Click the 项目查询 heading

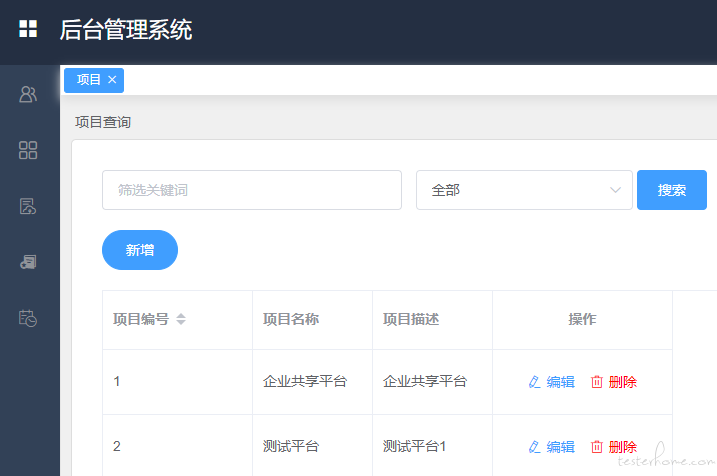click(x=103, y=122)
